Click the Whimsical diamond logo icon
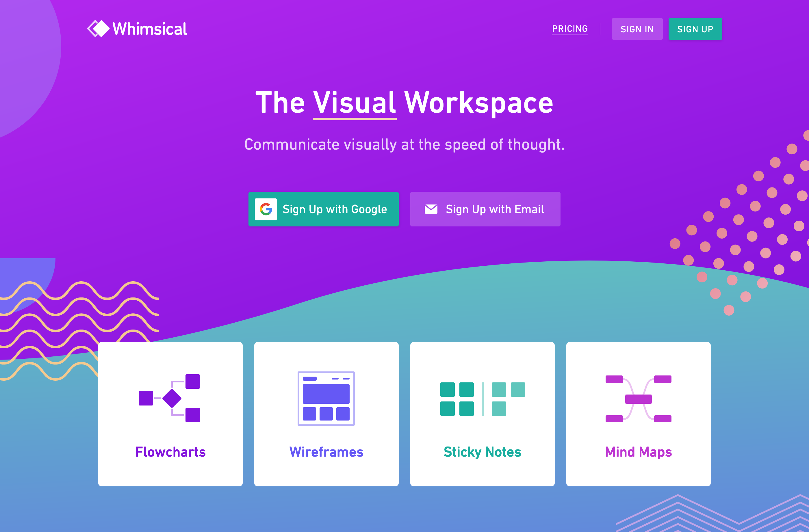 98,29
